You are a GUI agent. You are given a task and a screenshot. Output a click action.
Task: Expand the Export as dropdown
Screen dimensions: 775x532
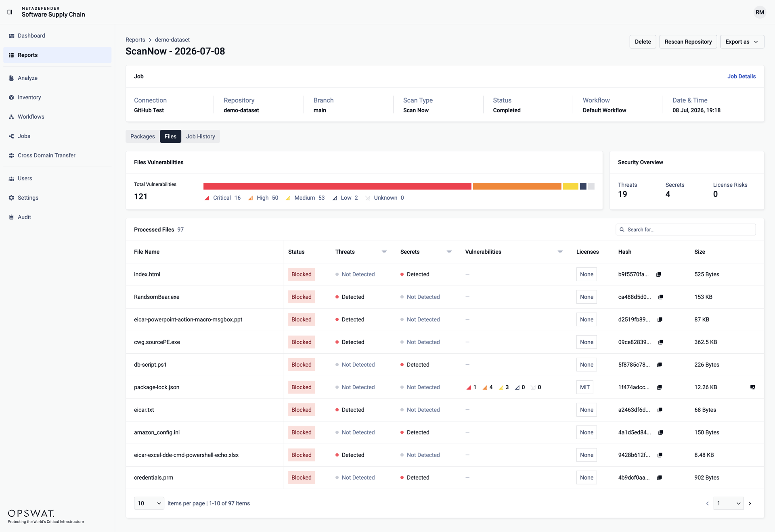click(x=742, y=42)
